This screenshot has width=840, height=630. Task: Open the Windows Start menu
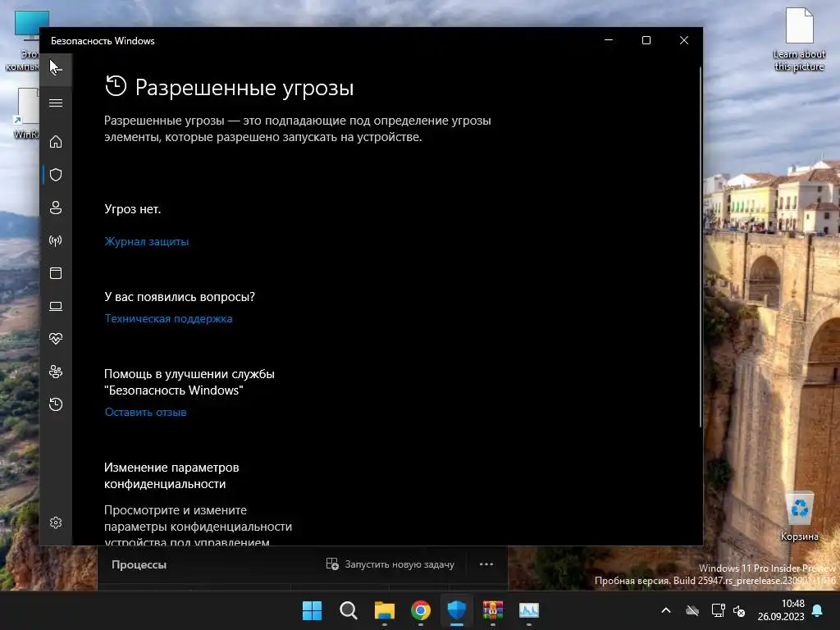click(x=313, y=610)
